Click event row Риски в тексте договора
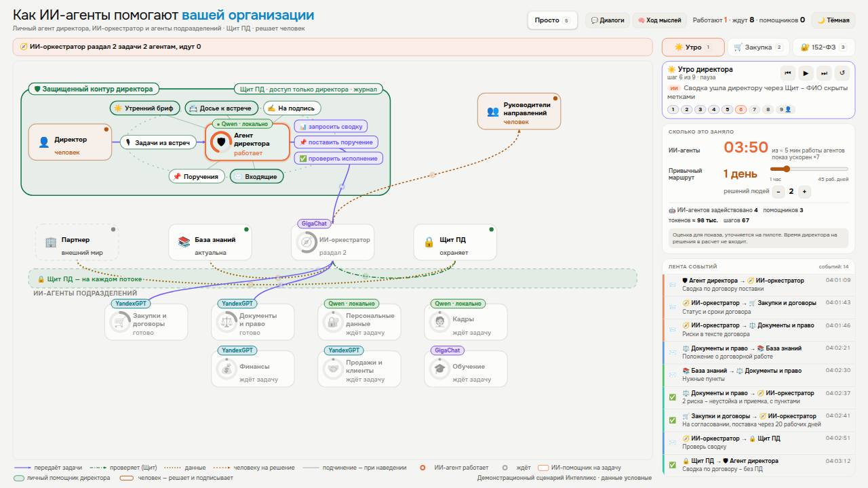The height and width of the screenshot is (488, 868). (x=759, y=329)
